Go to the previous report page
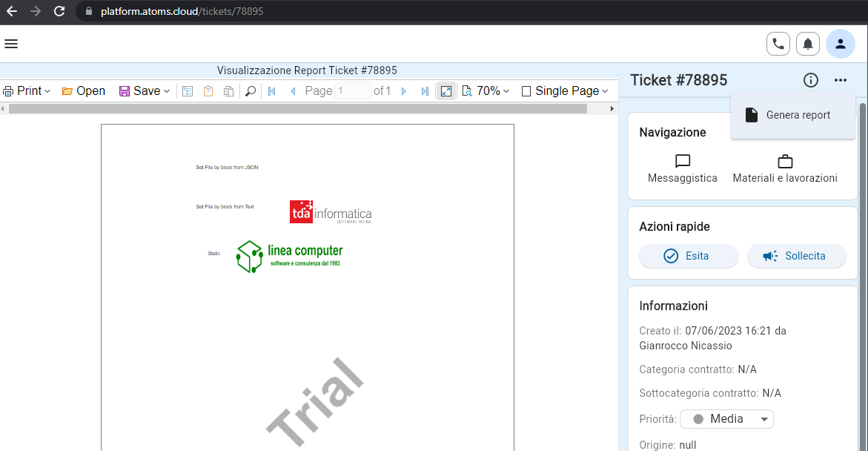Image resolution: width=868 pixels, height=451 pixels. coord(293,90)
